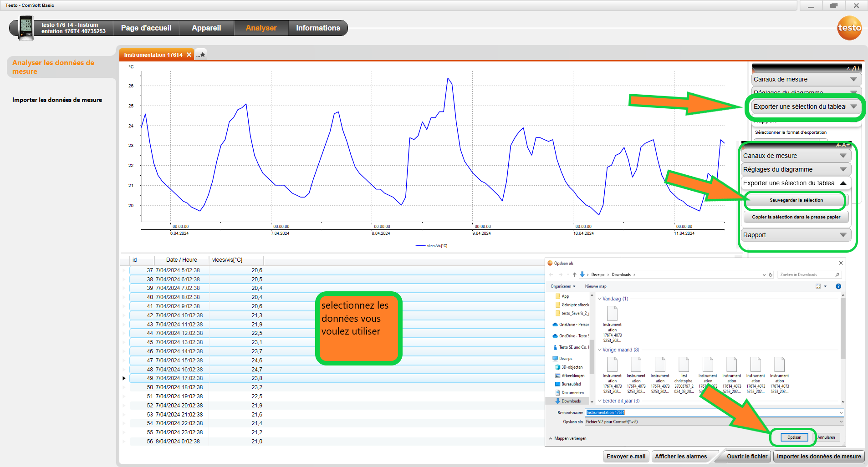This screenshot has width=868, height=467.
Task: Open OneDrive - Personal in navigation pane
Action: click(571, 325)
